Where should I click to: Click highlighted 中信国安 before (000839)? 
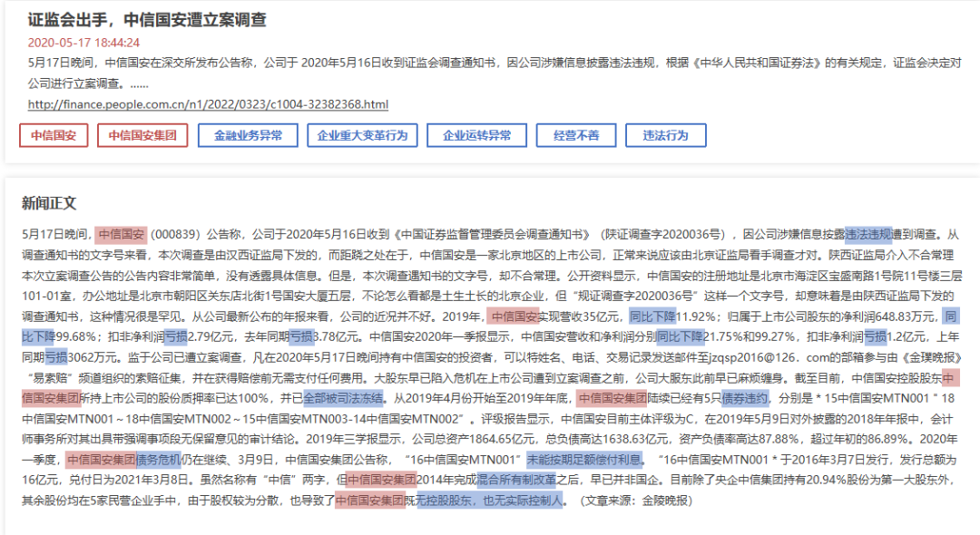121,234
